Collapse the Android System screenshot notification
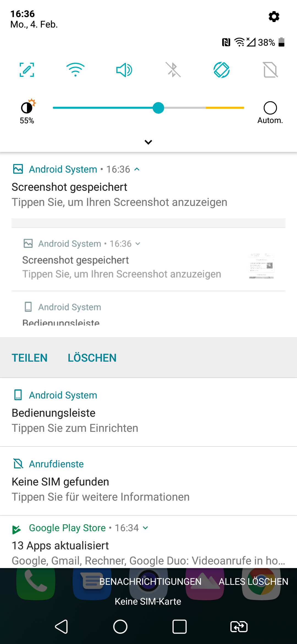Image resolution: width=297 pixels, height=644 pixels. coord(137,169)
